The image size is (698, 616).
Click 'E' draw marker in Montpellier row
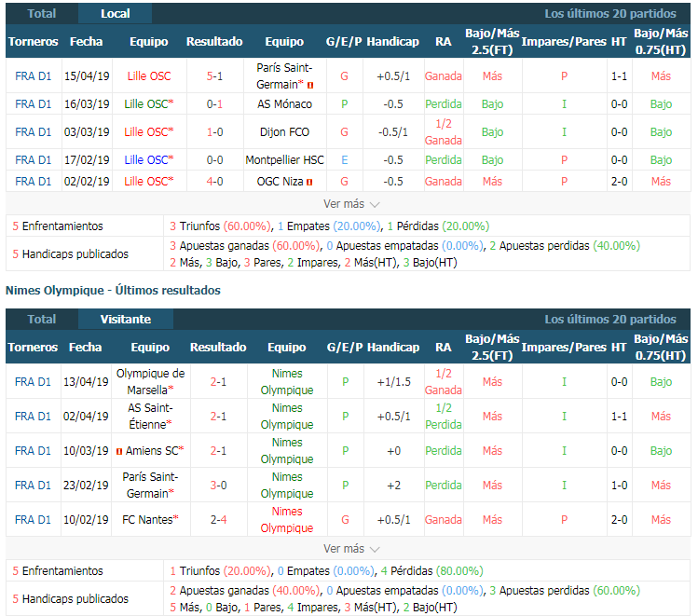[x=345, y=159]
